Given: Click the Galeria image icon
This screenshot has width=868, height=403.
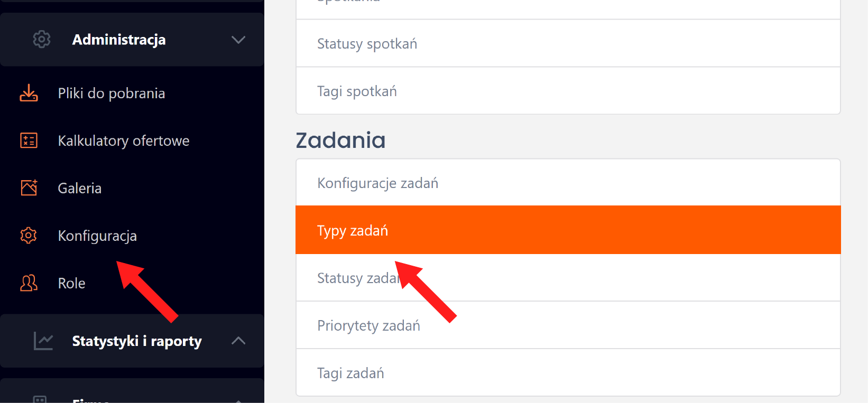Looking at the screenshot, I should point(29,188).
